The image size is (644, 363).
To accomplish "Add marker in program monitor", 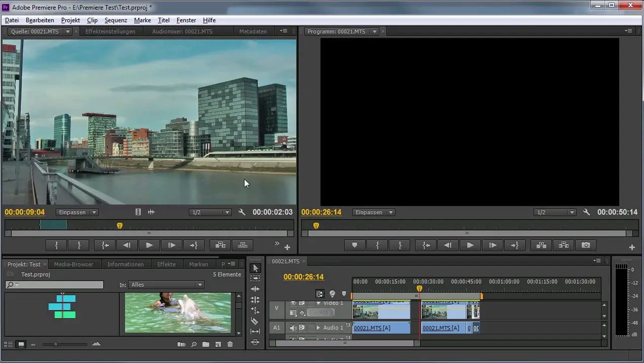I will pyautogui.click(x=355, y=245).
